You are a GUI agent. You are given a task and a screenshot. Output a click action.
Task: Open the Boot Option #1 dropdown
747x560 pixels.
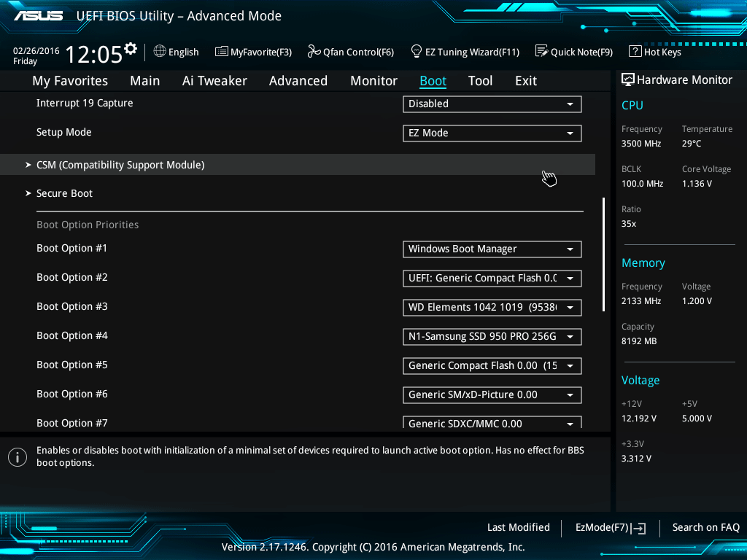[x=492, y=249]
